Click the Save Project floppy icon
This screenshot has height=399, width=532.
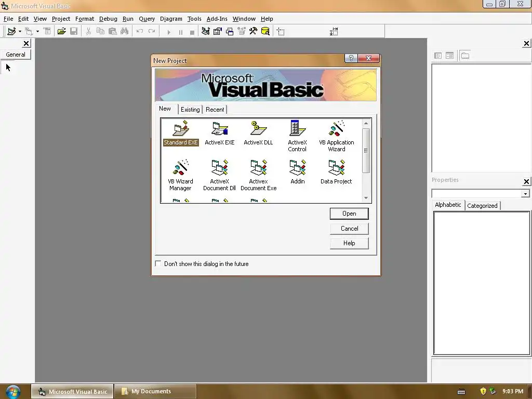(x=74, y=31)
